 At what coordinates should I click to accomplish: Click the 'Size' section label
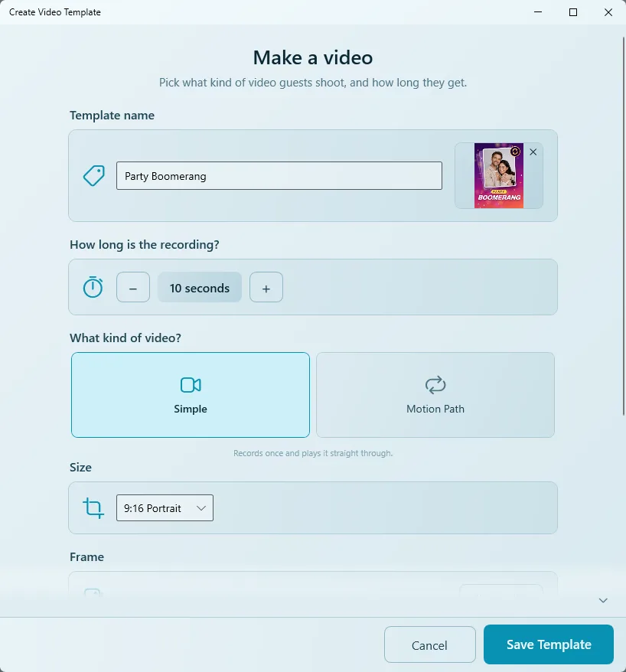point(80,467)
